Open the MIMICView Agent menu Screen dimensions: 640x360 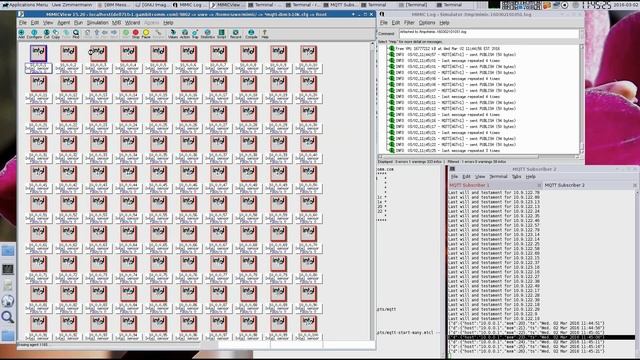point(63,23)
